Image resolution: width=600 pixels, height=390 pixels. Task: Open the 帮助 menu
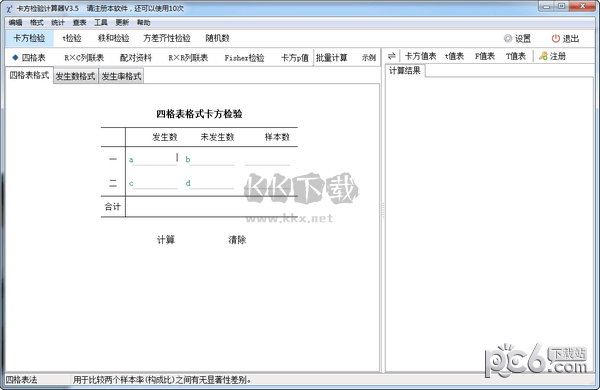pos(143,23)
